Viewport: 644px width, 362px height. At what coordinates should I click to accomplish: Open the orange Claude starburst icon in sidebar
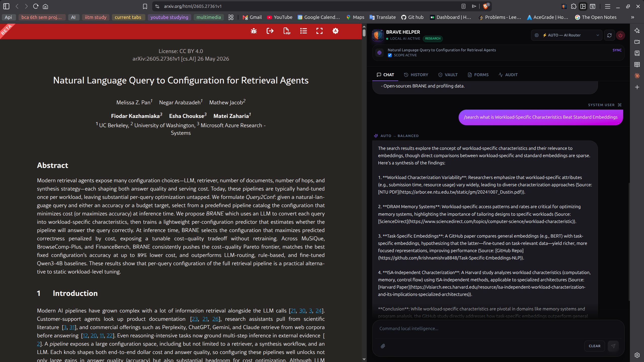637,76
